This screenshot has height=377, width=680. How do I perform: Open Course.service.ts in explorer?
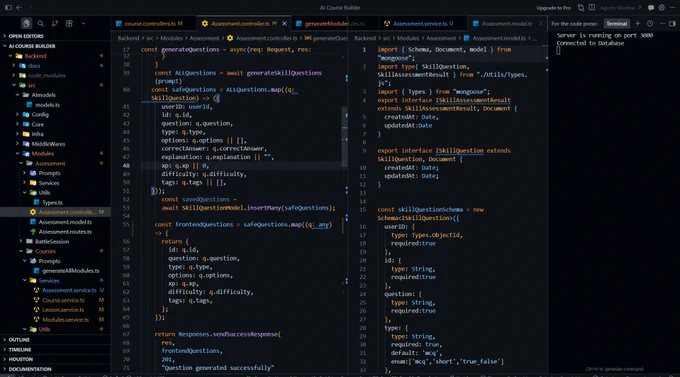coord(55,300)
